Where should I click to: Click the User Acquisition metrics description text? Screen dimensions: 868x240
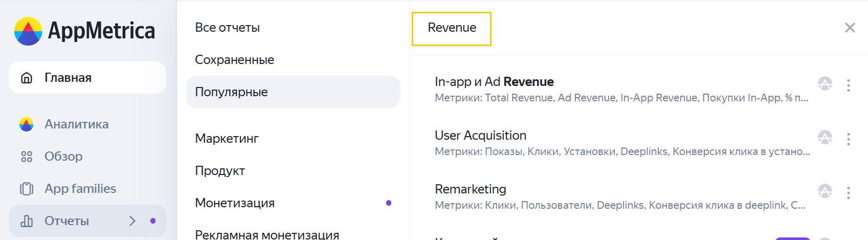pos(622,151)
